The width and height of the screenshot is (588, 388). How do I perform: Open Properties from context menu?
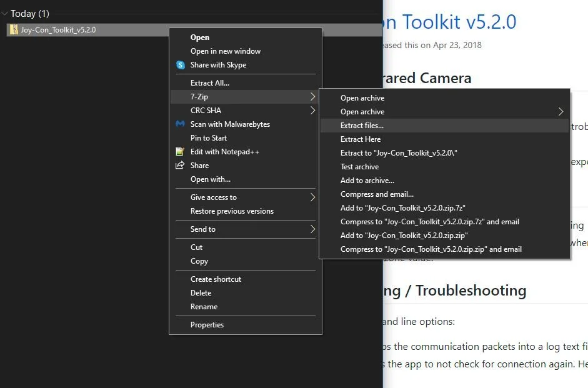(246, 325)
